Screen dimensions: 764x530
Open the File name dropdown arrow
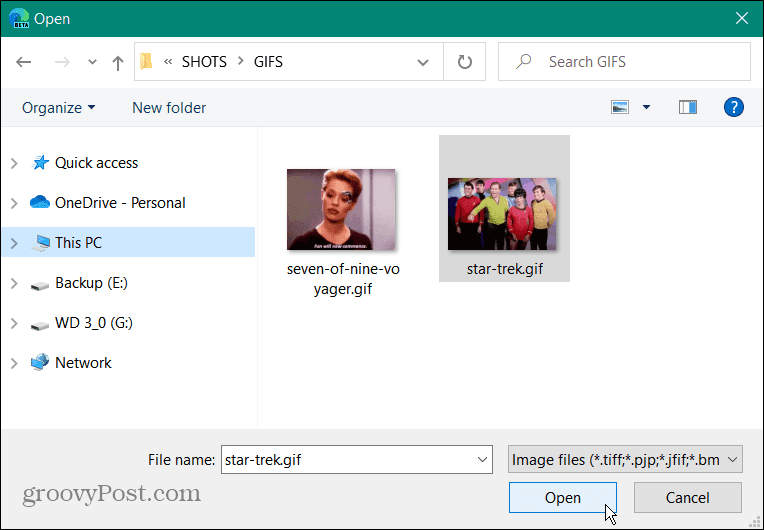coord(482,459)
